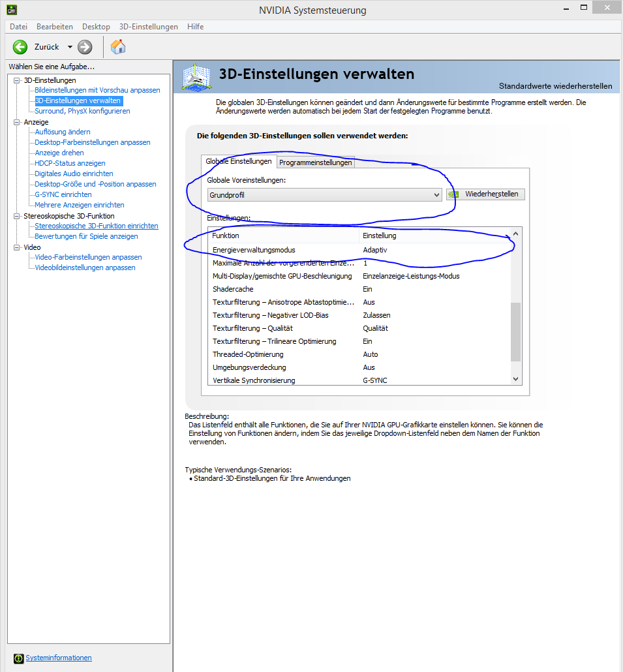Click the Systeminformationen icon

coord(18,658)
